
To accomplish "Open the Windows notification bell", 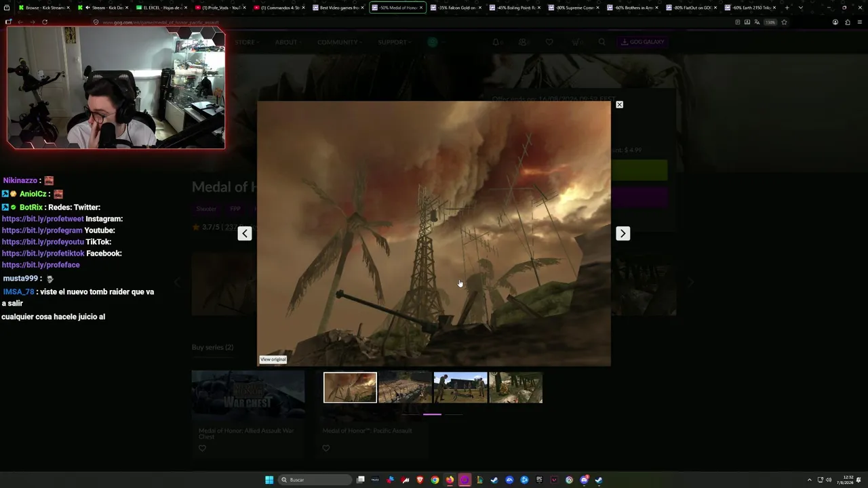I will [859, 480].
